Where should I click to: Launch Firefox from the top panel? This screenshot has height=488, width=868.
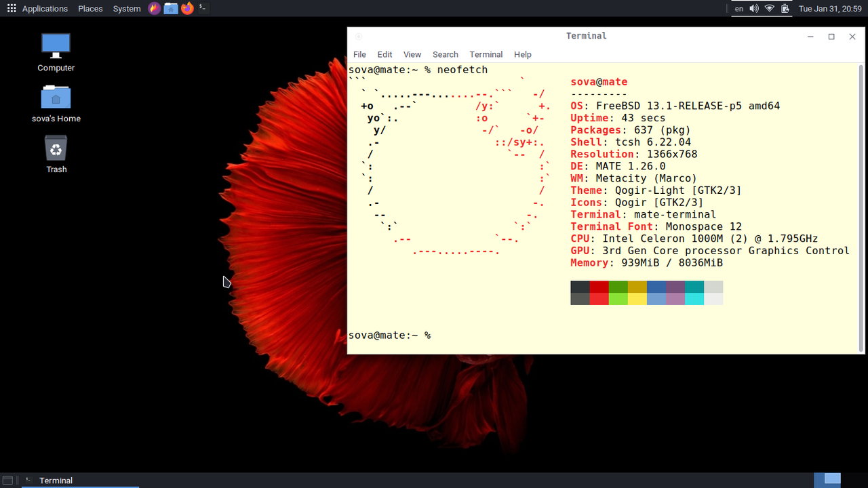187,9
